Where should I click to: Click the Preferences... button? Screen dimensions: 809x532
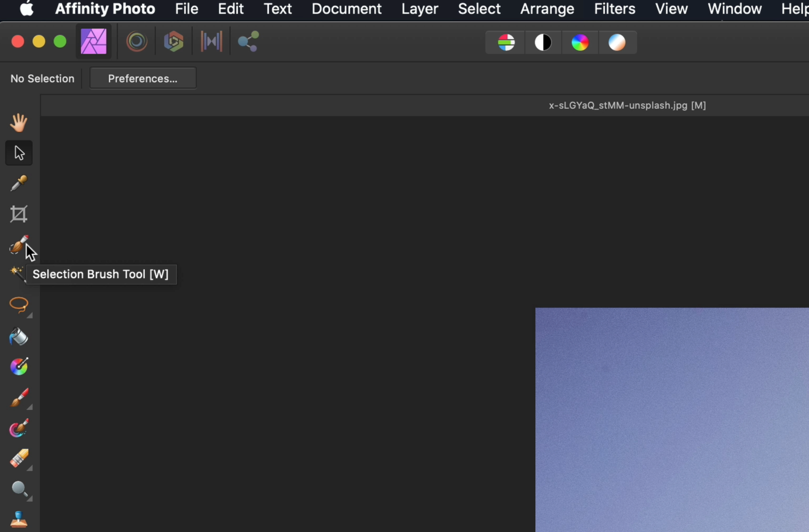tap(143, 78)
